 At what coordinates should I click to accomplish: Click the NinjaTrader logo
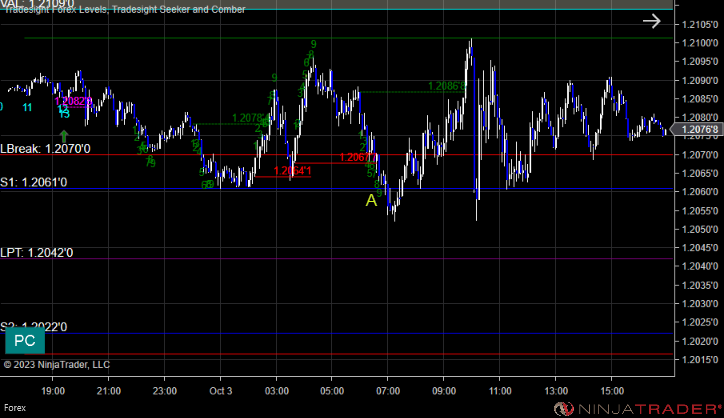(x=637, y=408)
